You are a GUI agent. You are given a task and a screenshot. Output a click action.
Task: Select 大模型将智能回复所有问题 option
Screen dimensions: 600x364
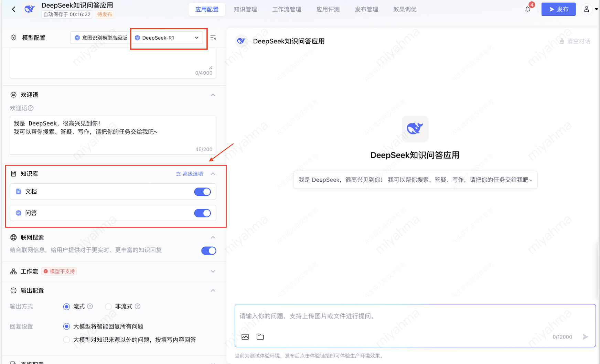(66, 326)
